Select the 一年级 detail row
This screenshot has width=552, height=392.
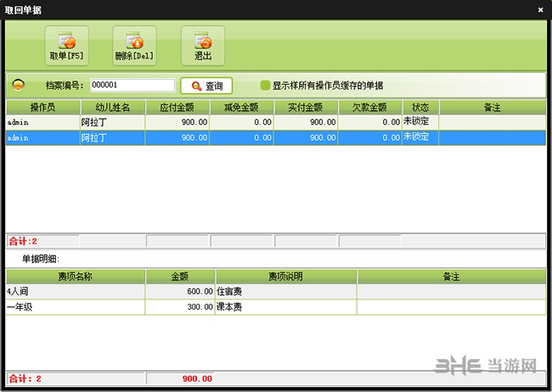[276, 307]
